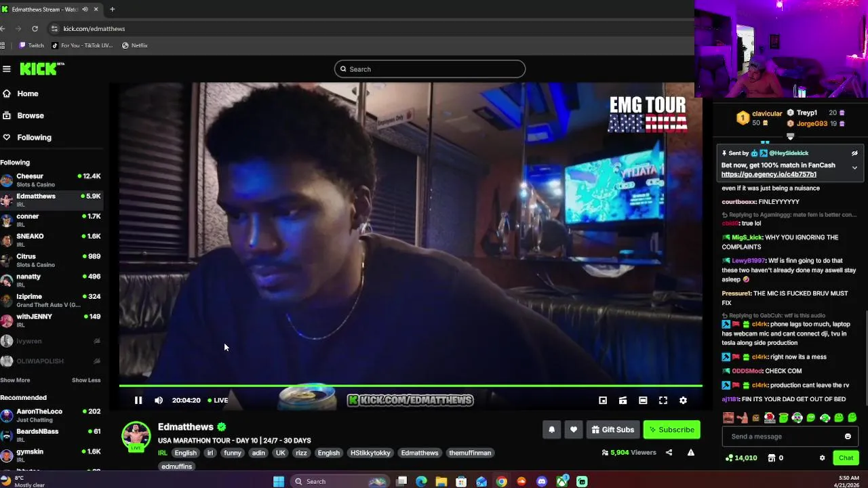Image resolution: width=868 pixels, height=488 pixels.
Task: Open File Explorer from the taskbar
Action: pos(441,481)
